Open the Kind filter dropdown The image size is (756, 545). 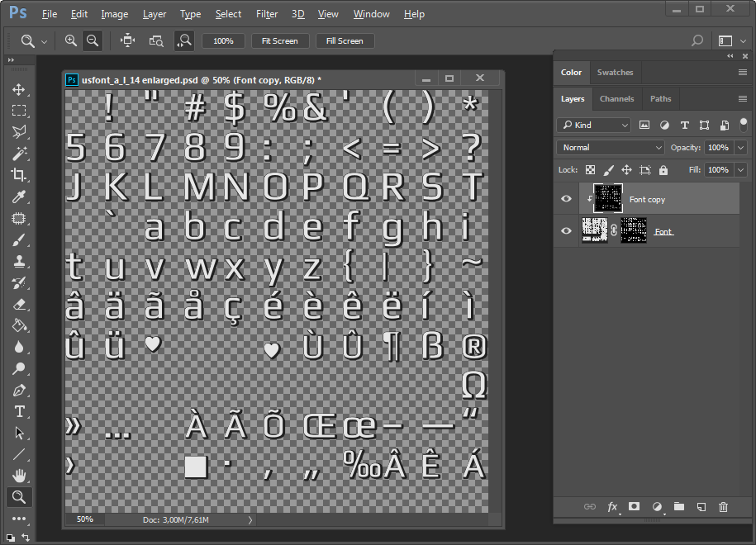(x=594, y=126)
